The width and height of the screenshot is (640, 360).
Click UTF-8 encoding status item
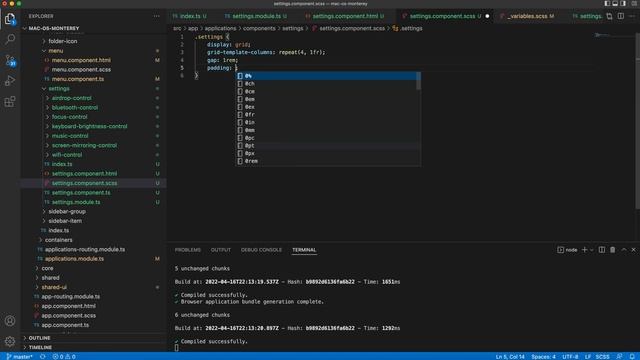click(570, 357)
